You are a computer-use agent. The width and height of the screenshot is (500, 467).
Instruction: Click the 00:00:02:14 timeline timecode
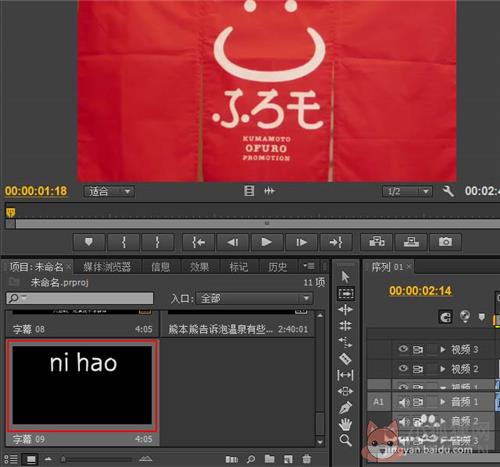click(420, 291)
